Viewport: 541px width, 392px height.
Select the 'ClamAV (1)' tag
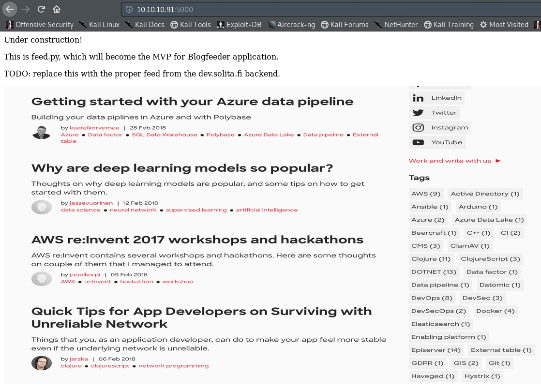point(469,246)
